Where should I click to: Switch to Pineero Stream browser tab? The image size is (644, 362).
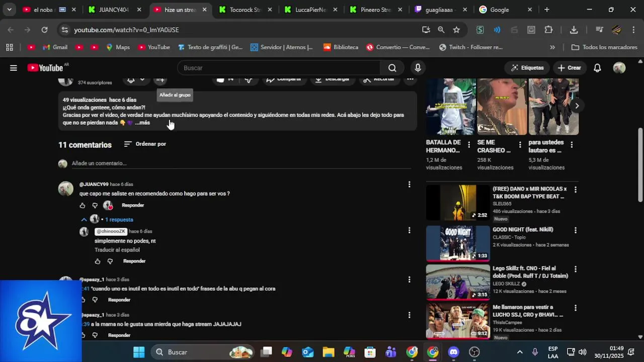coord(376,10)
